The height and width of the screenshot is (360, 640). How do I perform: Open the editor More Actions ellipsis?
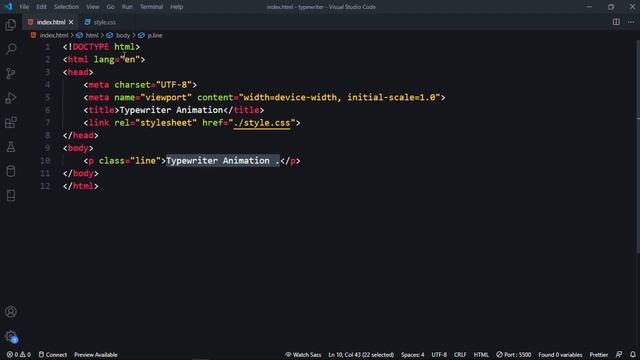[631, 22]
